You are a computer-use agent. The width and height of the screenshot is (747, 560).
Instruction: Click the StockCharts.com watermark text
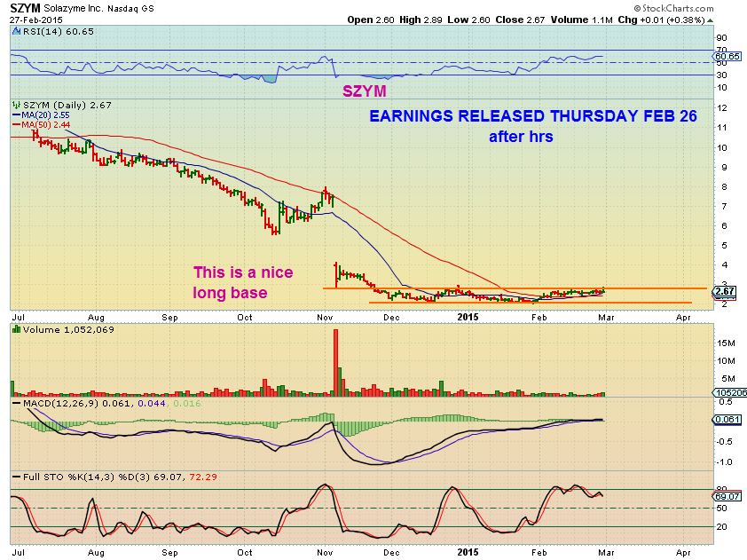point(673,8)
